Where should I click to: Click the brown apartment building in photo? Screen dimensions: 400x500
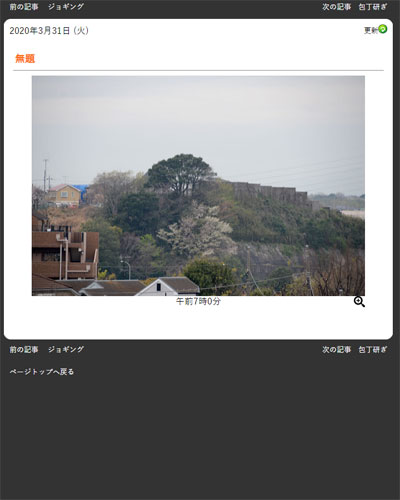[65, 248]
